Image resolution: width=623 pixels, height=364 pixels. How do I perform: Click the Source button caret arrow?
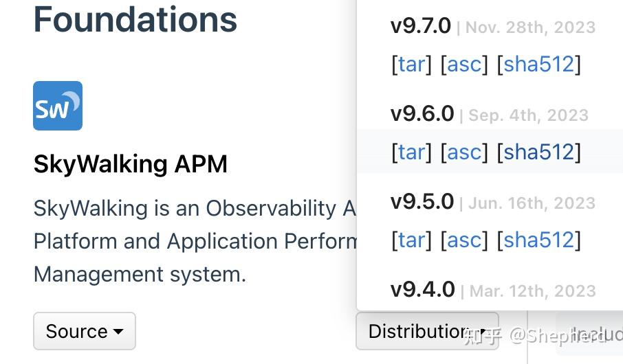click(118, 331)
